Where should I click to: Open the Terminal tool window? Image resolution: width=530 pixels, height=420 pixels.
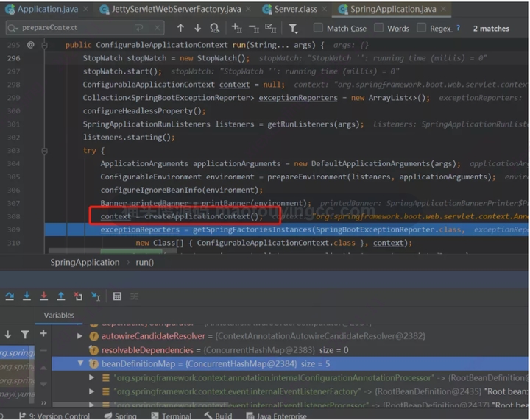(x=171, y=416)
